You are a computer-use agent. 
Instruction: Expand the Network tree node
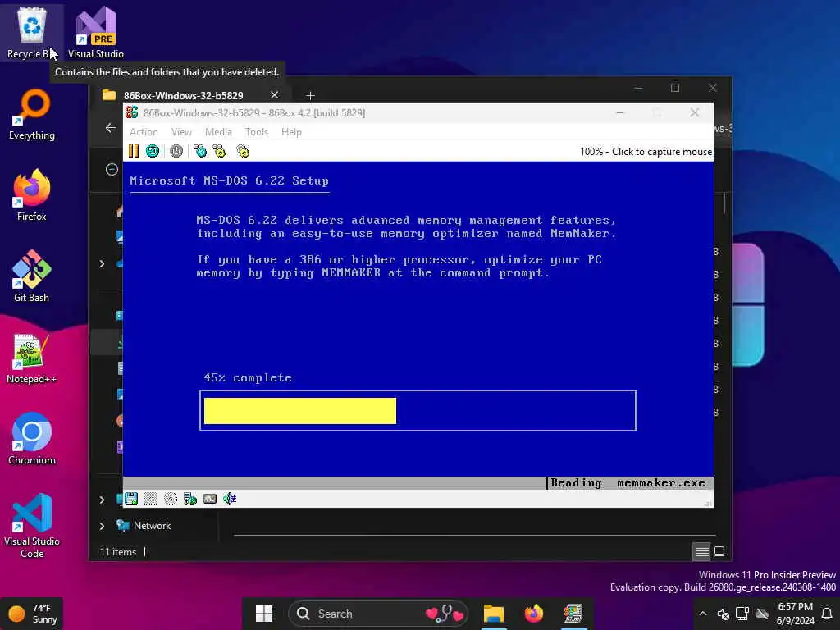[102, 526]
